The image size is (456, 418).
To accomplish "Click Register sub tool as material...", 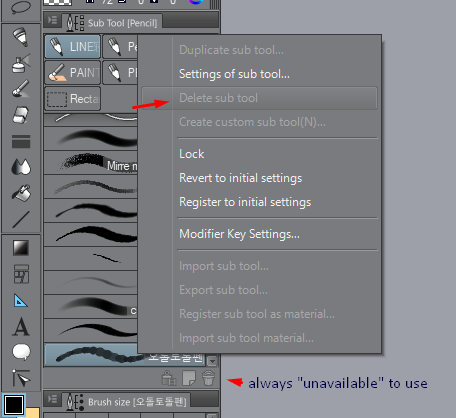I will coord(257,314).
